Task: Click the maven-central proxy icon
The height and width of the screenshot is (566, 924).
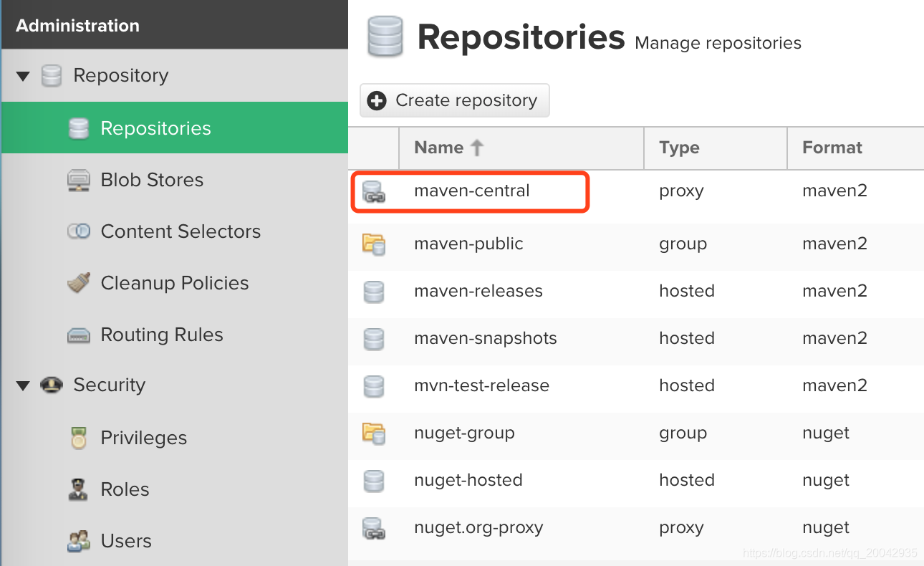Action: point(373,191)
